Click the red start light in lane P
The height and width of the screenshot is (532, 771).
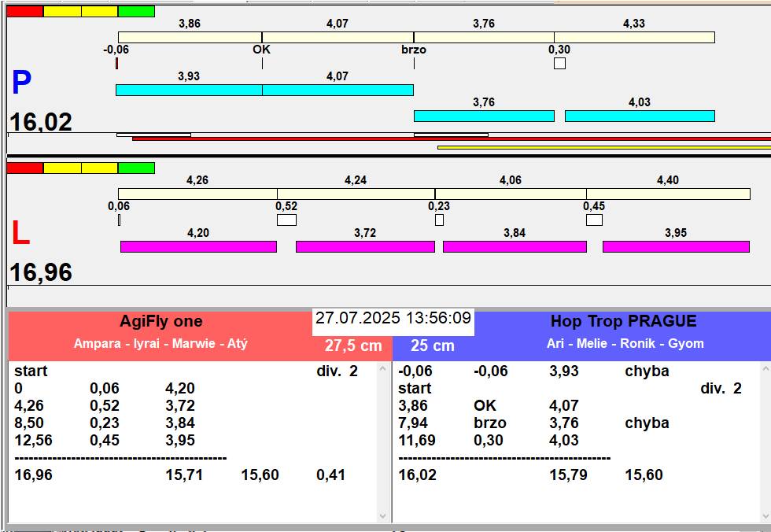24,12
